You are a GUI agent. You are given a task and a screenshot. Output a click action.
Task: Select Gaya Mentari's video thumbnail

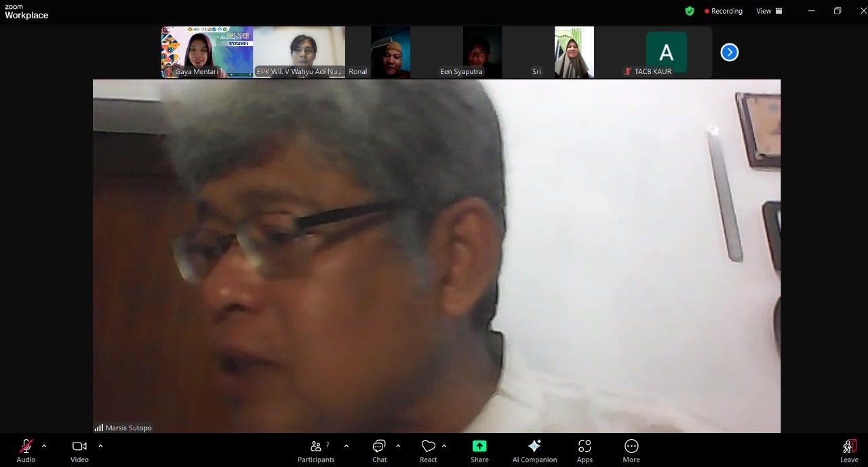click(x=207, y=52)
